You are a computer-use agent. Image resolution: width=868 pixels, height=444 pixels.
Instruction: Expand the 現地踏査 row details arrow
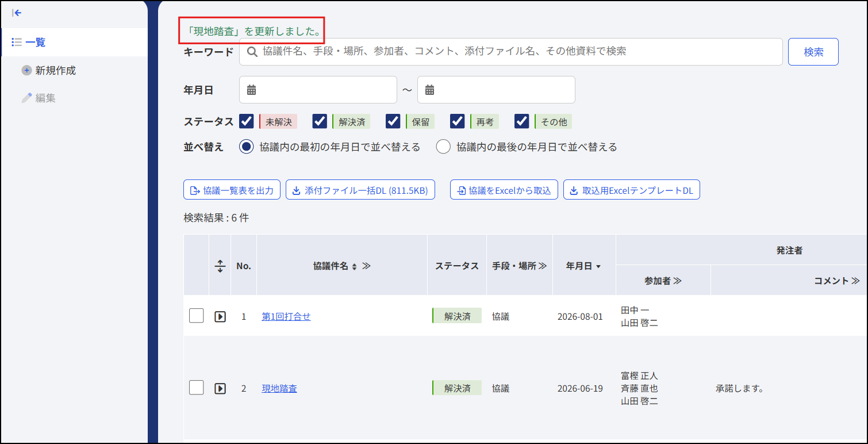(x=220, y=388)
